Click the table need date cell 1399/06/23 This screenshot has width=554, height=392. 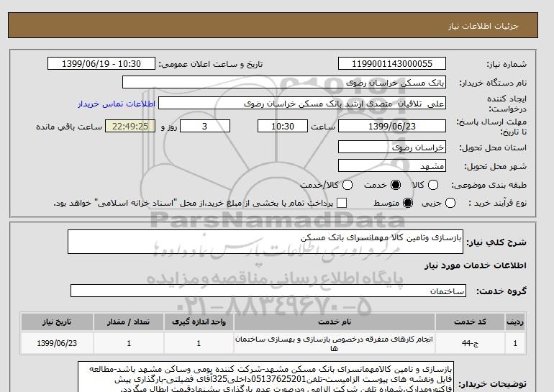coord(57,343)
